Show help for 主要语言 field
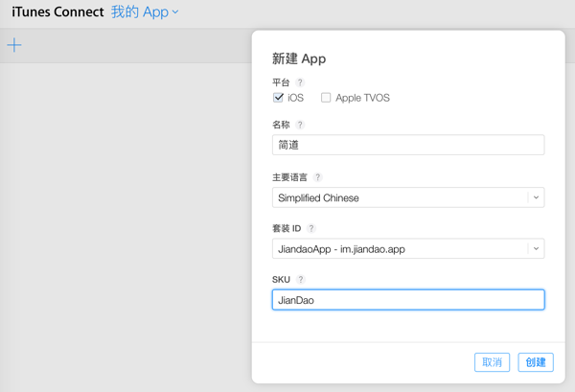Viewport: 575px width, 392px height. [317, 177]
